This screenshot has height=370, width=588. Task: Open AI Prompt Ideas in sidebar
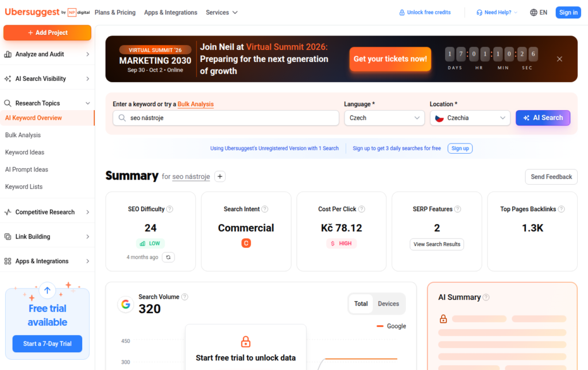26,170
